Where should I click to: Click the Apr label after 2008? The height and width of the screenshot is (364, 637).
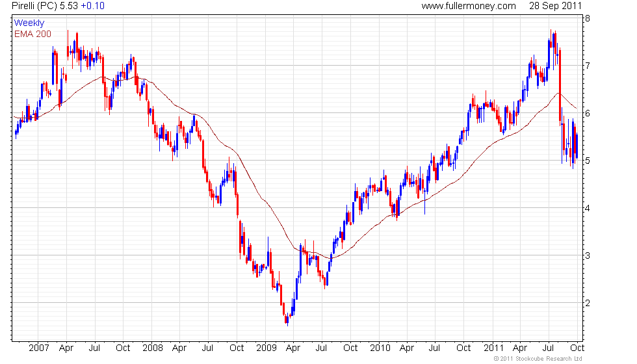click(179, 348)
